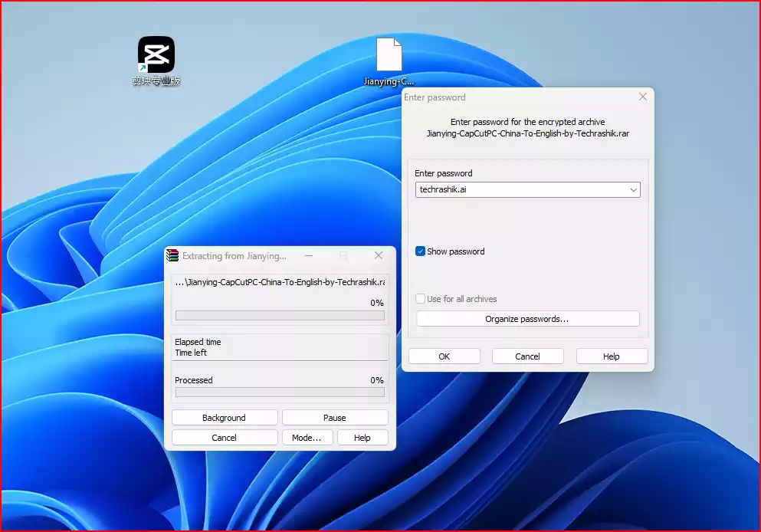Click the Time left label
Screen dimensions: 761x532
click(x=191, y=353)
